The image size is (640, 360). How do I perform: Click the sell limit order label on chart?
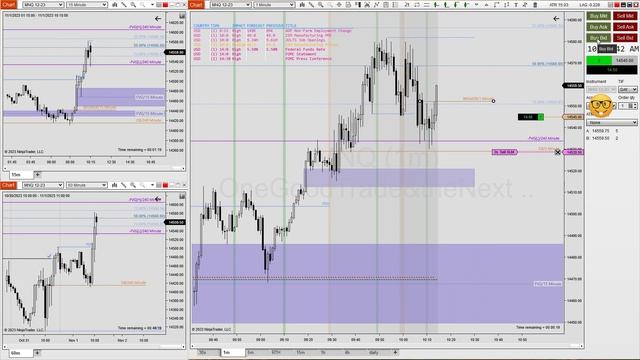coord(505,152)
